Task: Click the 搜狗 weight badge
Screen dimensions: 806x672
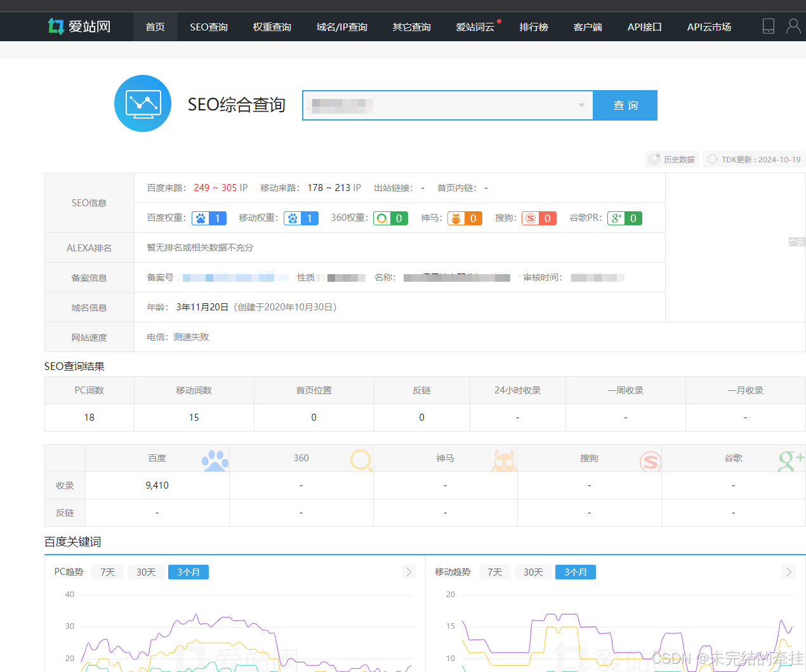Action: pos(539,218)
